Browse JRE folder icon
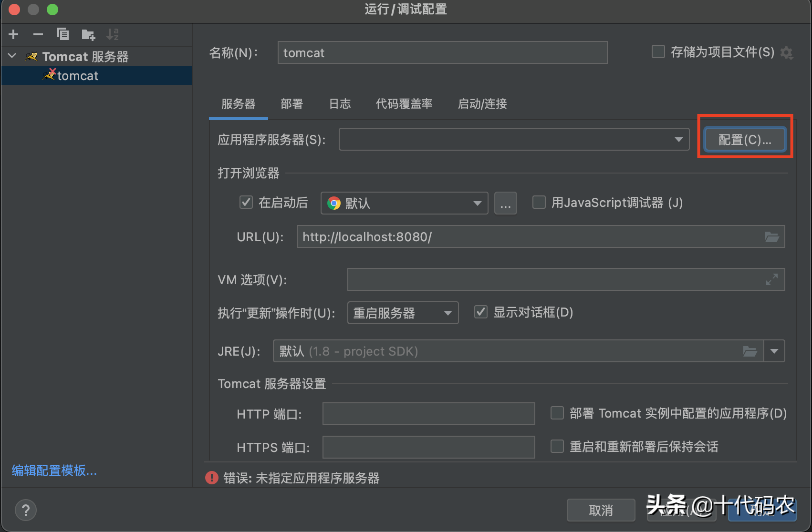Viewport: 812px width, 532px height. click(x=750, y=351)
